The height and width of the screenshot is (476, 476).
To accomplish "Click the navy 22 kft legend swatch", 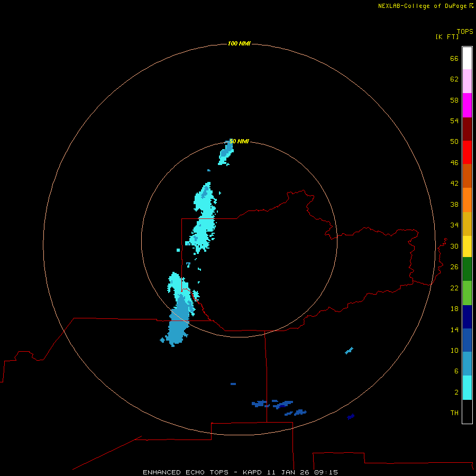I will click(467, 317).
